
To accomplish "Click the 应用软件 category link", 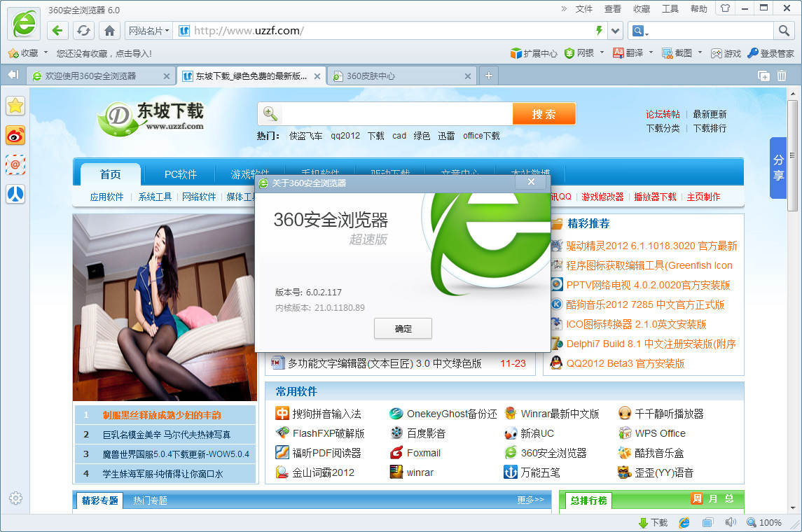I will tap(107, 197).
